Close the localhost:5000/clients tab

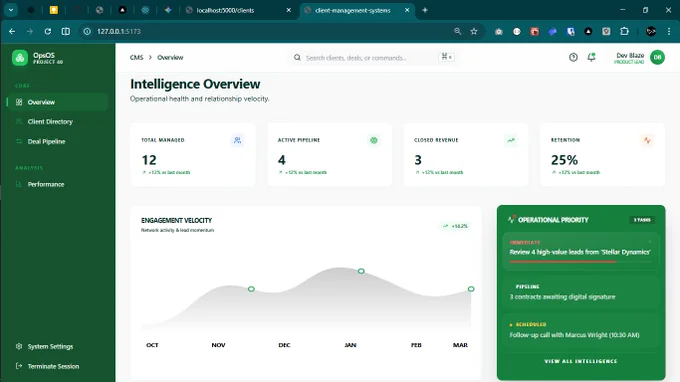tap(288, 10)
